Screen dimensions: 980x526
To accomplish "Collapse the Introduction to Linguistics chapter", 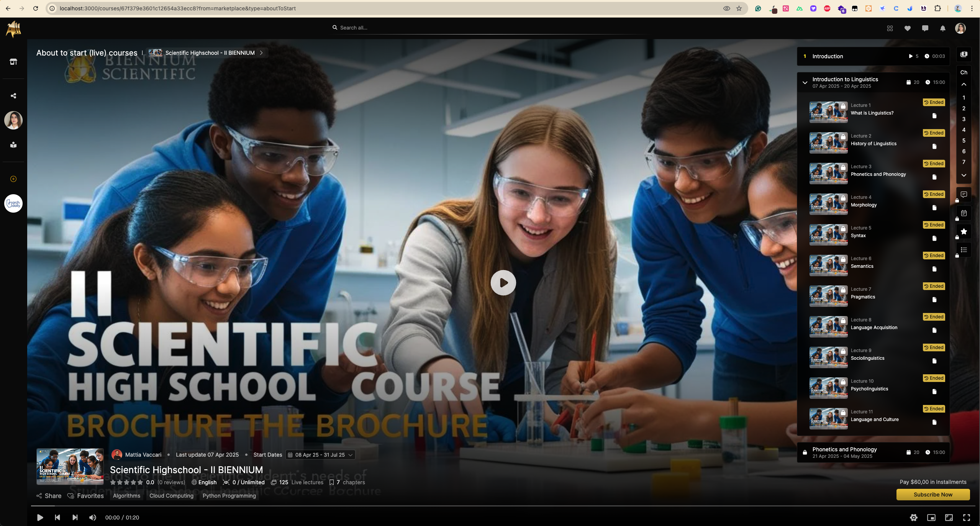I will (x=805, y=82).
